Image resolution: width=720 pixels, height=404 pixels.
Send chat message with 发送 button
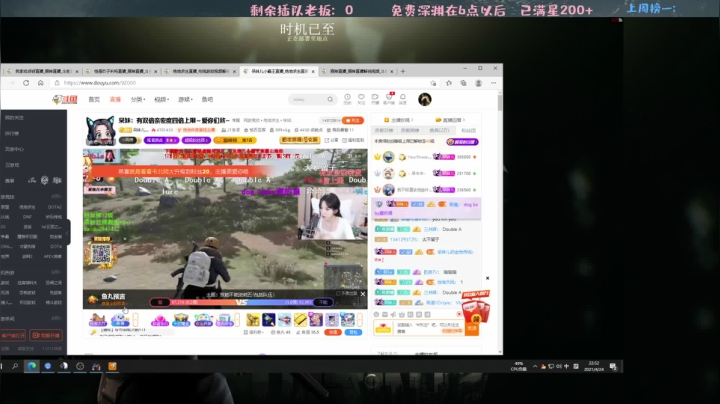pyautogui.click(x=472, y=328)
